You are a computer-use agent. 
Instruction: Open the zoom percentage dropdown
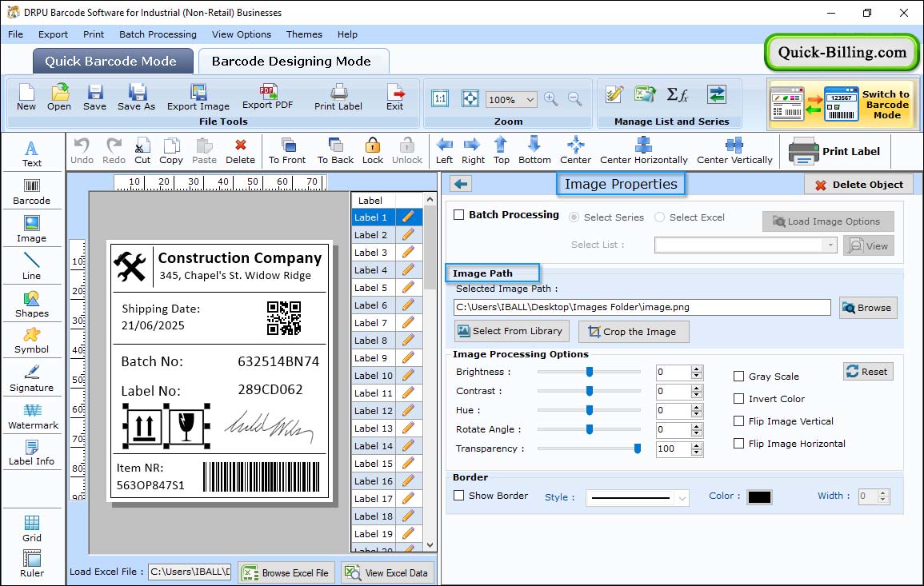click(x=530, y=99)
